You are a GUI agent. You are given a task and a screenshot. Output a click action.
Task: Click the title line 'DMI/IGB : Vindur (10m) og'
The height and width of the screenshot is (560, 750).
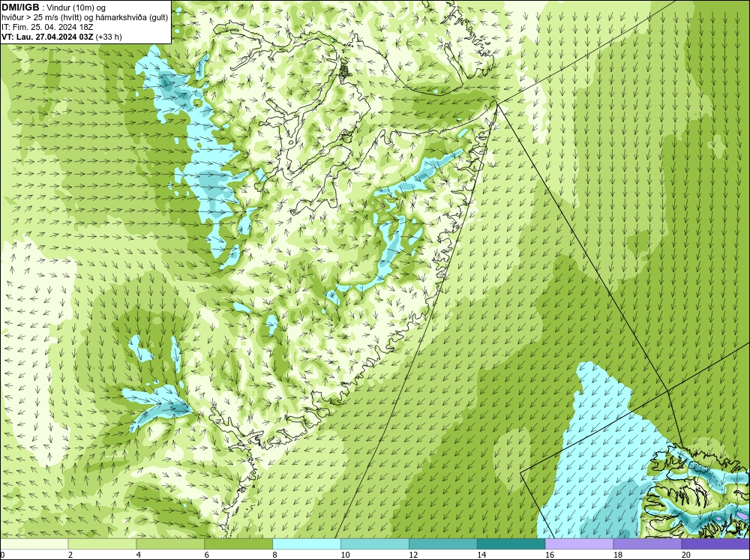[54, 7]
